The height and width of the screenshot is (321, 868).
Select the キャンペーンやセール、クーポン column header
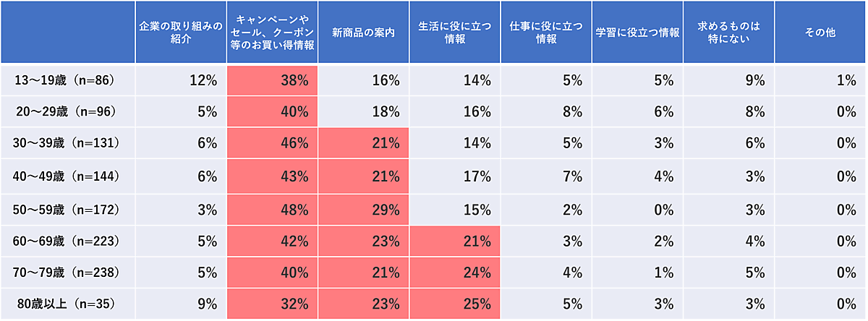[272, 33]
